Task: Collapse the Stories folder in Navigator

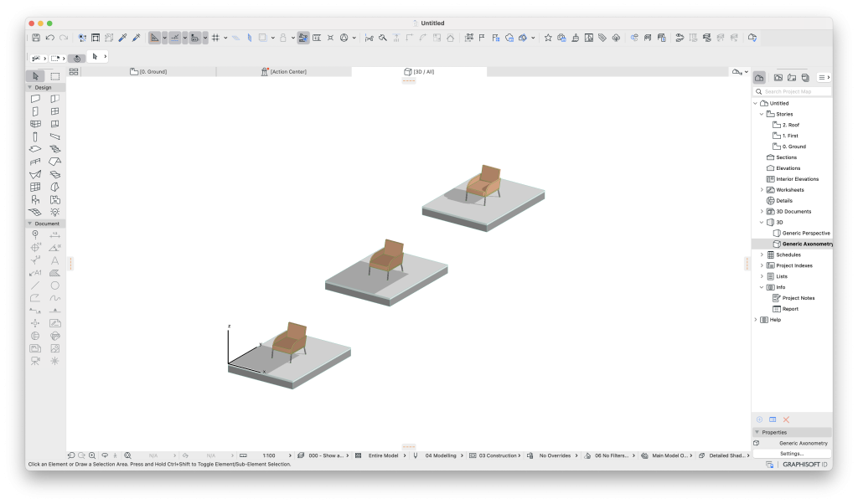Action: pos(762,114)
